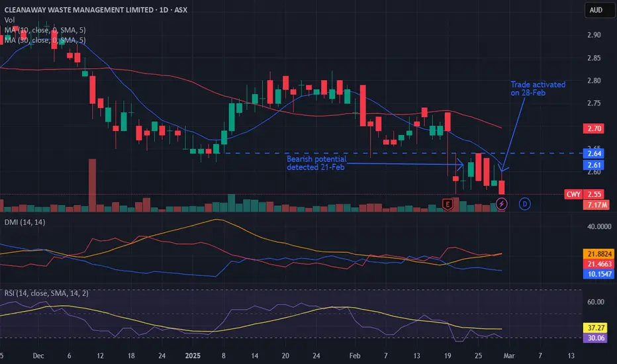Click the 2.61 price label on axis
Screen dimensions: 617x364
tap(594, 165)
